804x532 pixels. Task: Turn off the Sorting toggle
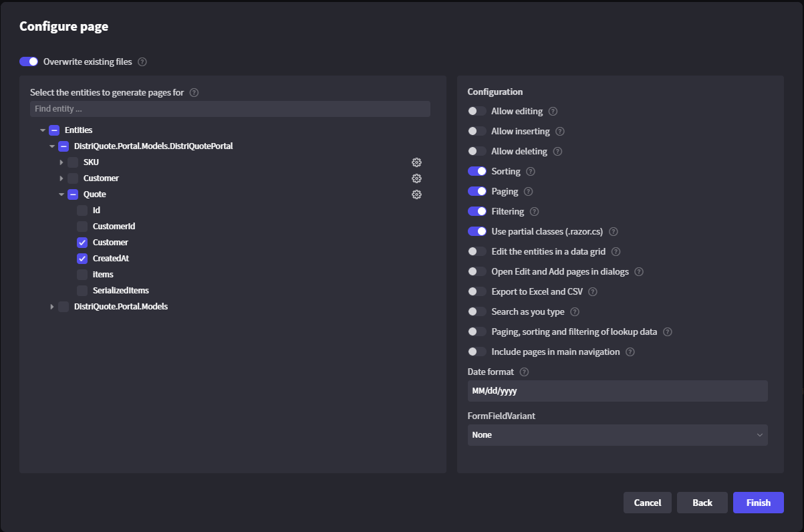pyautogui.click(x=477, y=171)
